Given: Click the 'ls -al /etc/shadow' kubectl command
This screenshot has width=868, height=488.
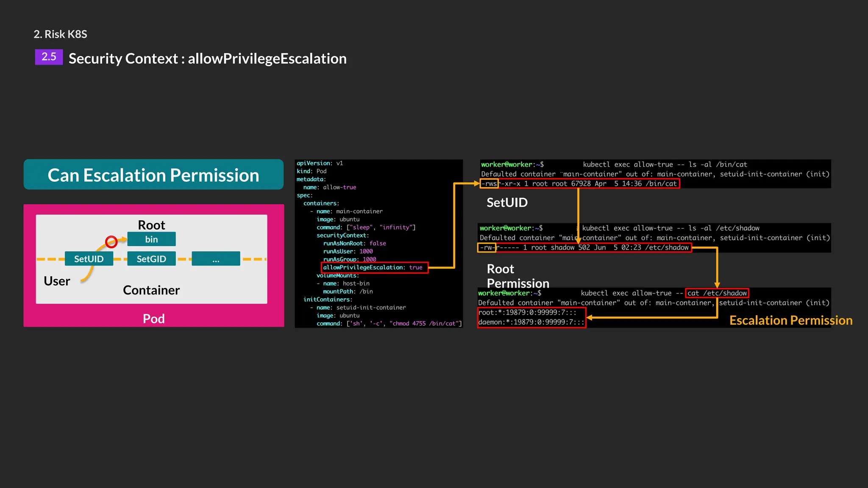Looking at the screenshot, I should [x=670, y=228].
